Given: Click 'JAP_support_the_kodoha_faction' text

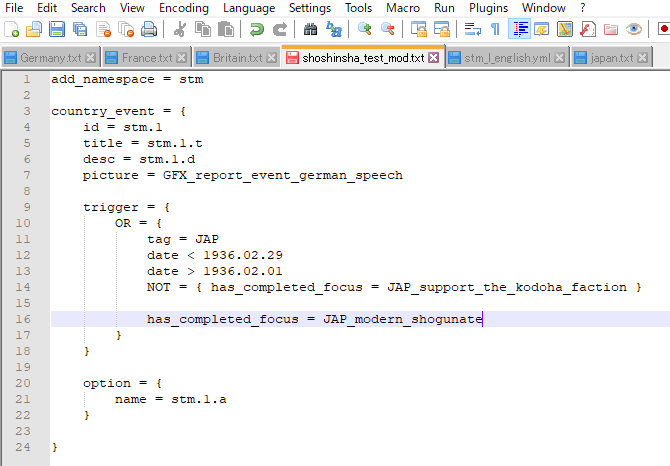Looking at the screenshot, I should [x=507, y=287].
